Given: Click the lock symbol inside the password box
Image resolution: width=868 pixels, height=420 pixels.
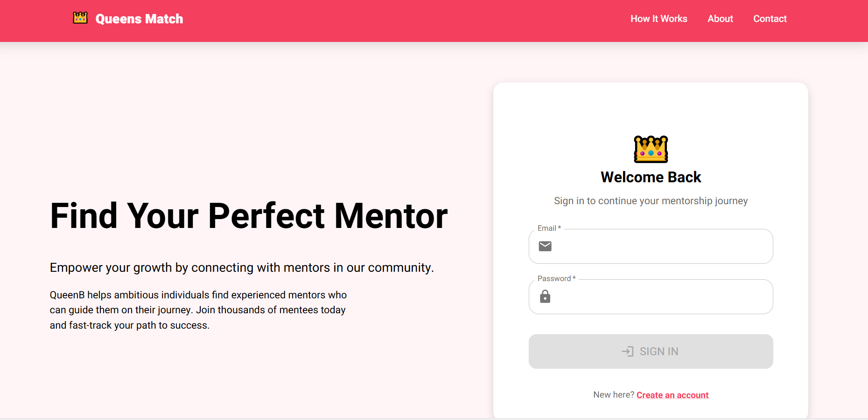Looking at the screenshot, I should pyautogui.click(x=545, y=296).
